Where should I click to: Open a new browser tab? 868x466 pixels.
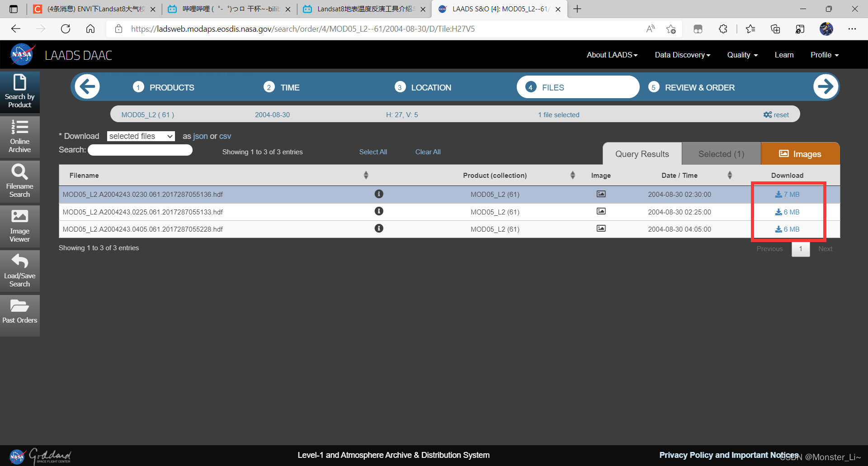577,9
